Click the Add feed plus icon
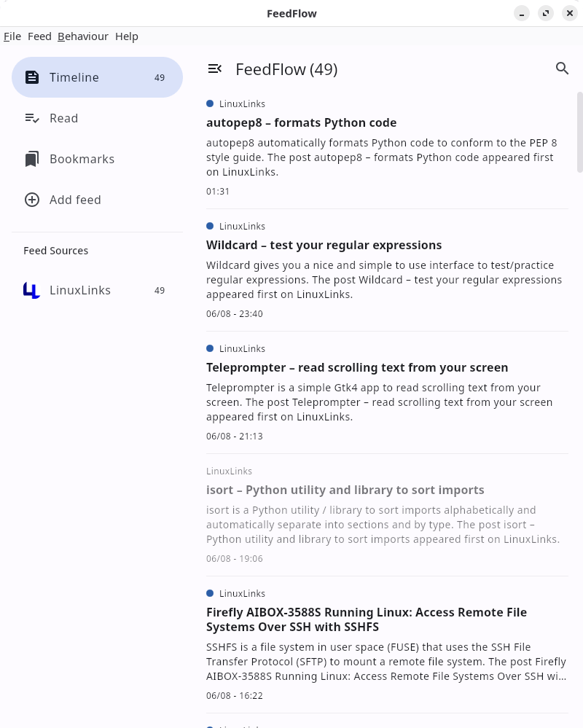Image resolution: width=583 pixels, height=728 pixels. pyautogui.click(x=31, y=200)
